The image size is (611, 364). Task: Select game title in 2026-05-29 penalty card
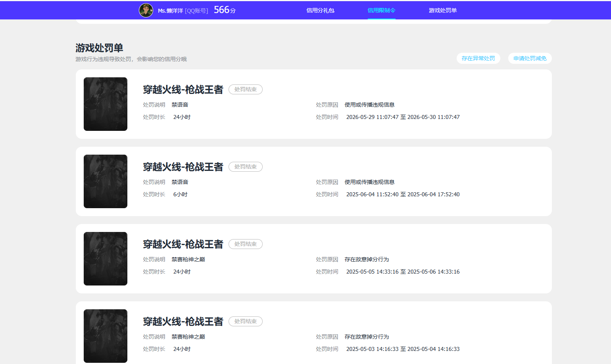click(x=183, y=90)
